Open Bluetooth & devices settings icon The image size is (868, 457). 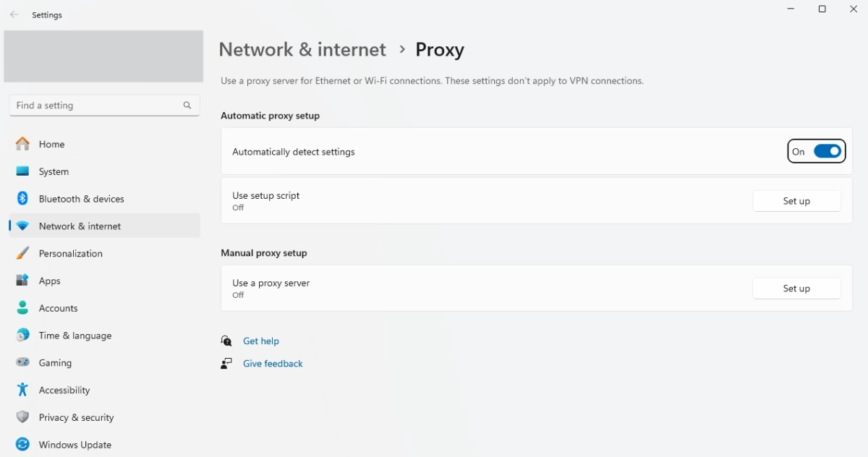tap(22, 199)
